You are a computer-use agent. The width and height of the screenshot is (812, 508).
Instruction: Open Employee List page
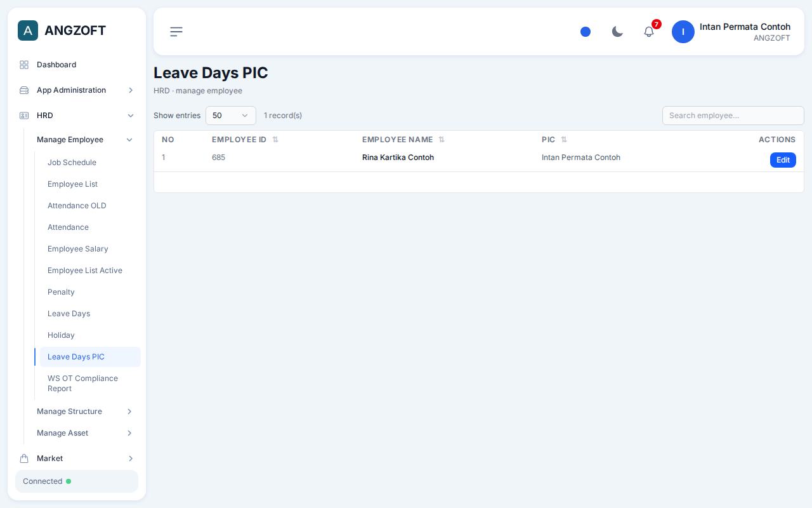90,184
